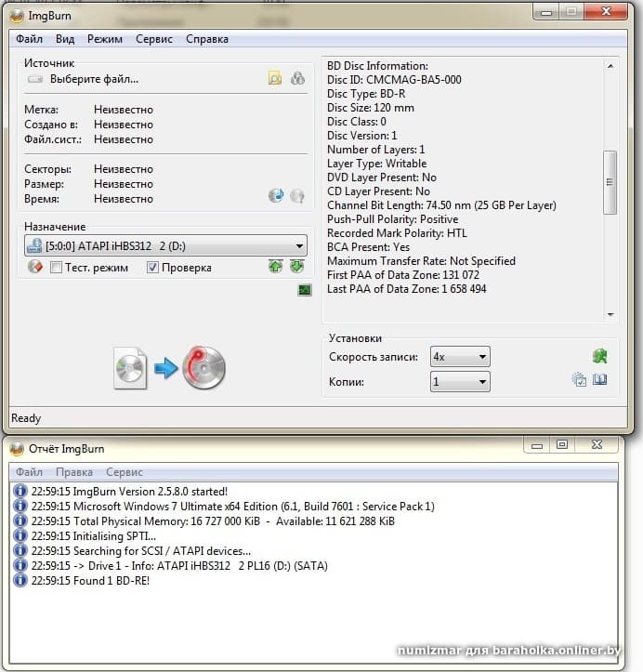The height and width of the screenshot is (672, 643).
Task: Browse for a source image file
Action: (275, 78)
